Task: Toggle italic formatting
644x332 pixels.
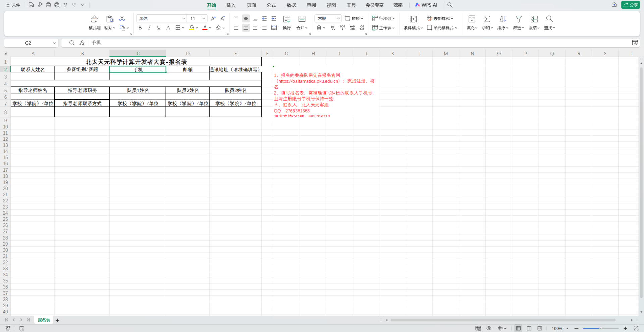Action: pyautogui.click(x=149, y=28)
